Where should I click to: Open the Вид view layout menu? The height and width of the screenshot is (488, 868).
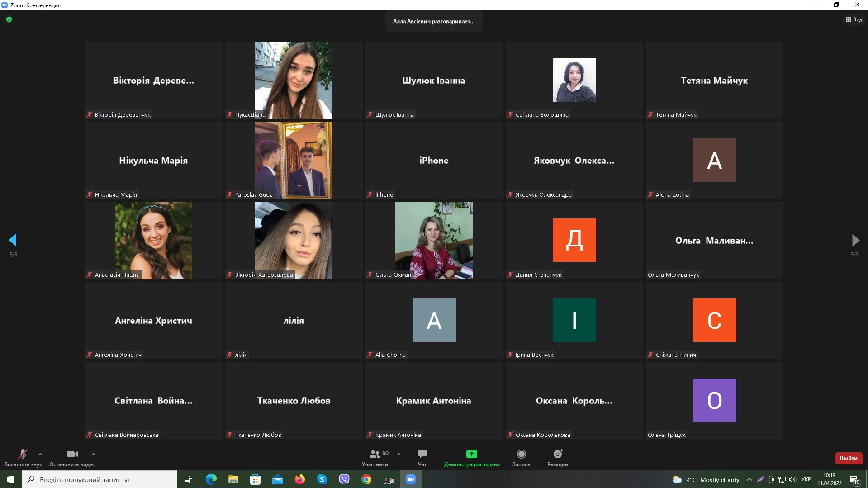click(x=854, y=19)
